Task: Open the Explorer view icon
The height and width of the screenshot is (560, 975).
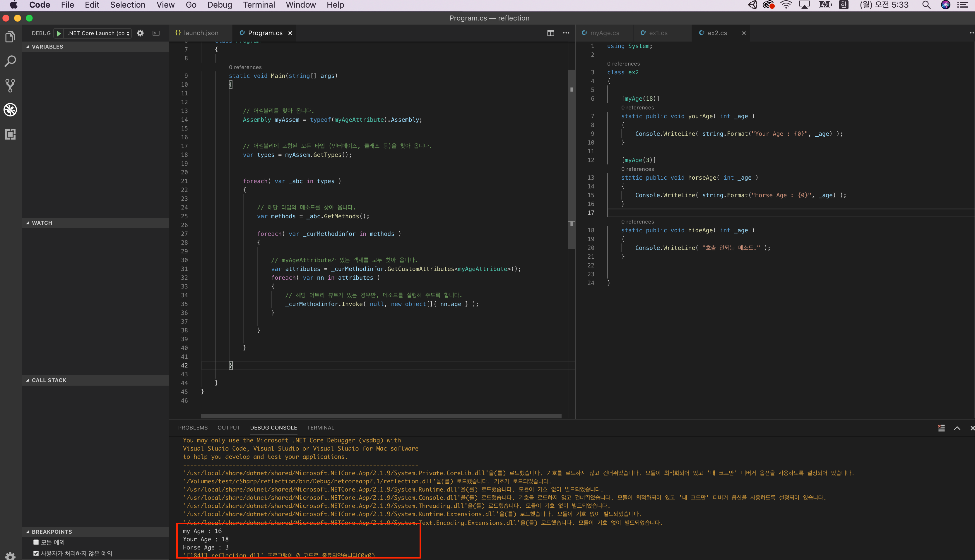Action: [10, 37]
